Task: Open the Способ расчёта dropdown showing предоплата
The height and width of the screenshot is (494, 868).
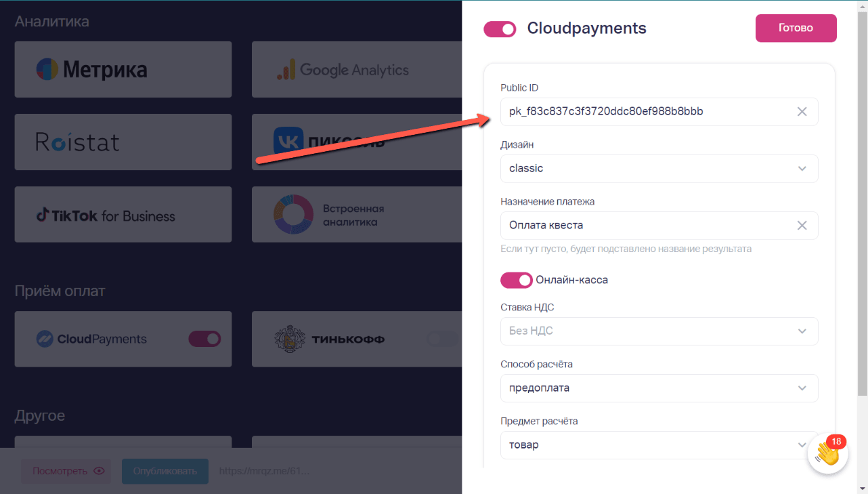Action: (659, 388)
